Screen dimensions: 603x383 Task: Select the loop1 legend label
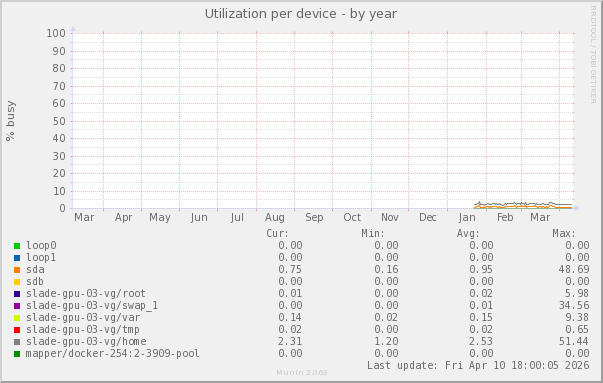coord(41,257)
